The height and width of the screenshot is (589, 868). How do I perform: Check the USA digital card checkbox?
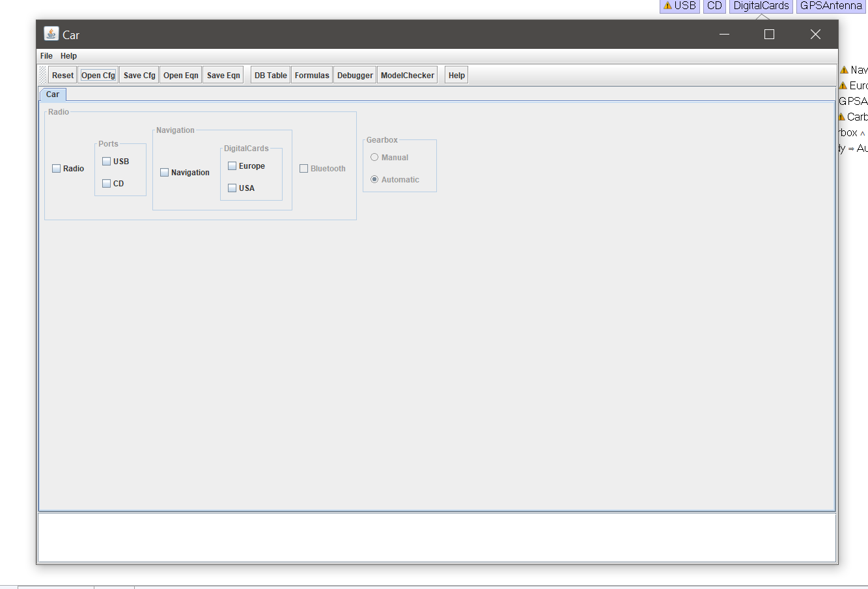point(232,188)
